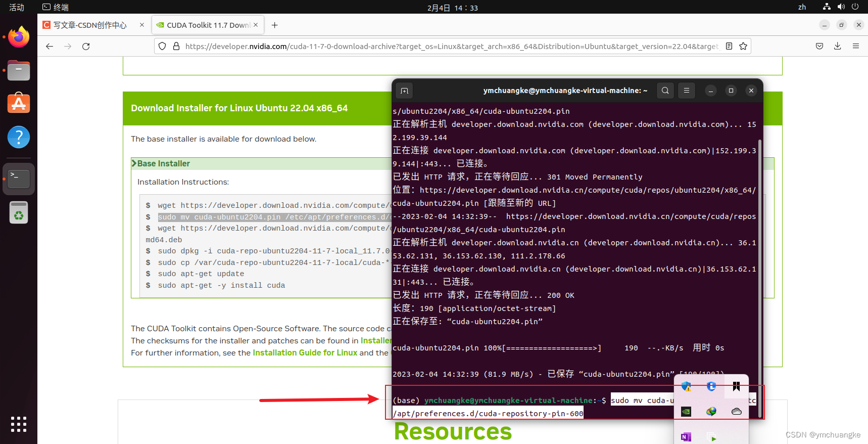Viewport: 868px width, 444px height.
Task: Go back using Firefox back arrow
Action: click(x=49, y=46)
